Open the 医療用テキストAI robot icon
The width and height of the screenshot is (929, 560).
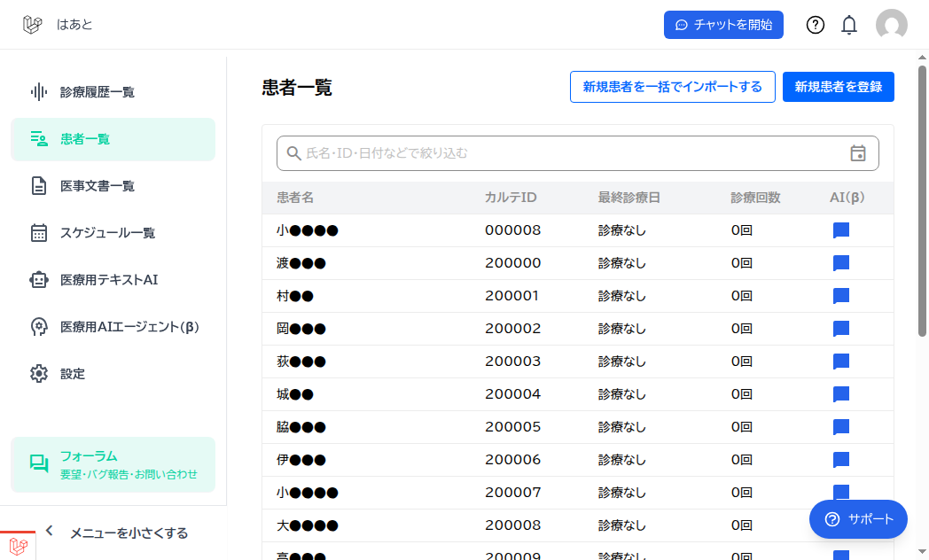[38, 279]
